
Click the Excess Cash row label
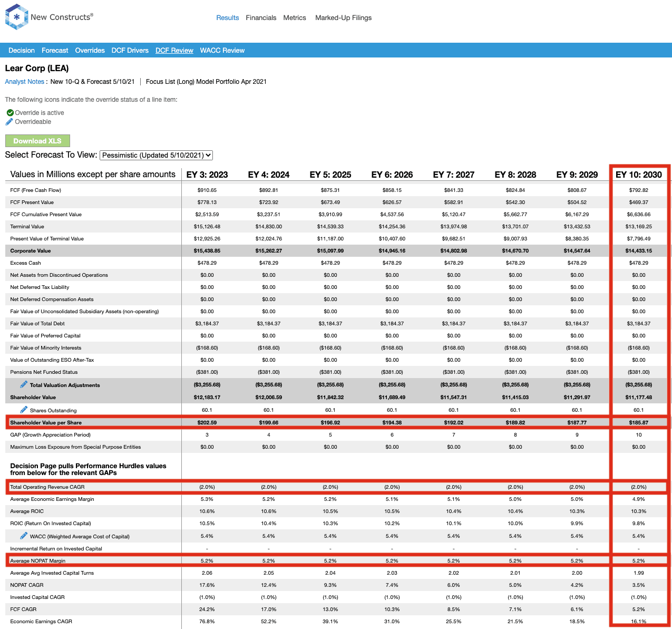tap(26, 263)
